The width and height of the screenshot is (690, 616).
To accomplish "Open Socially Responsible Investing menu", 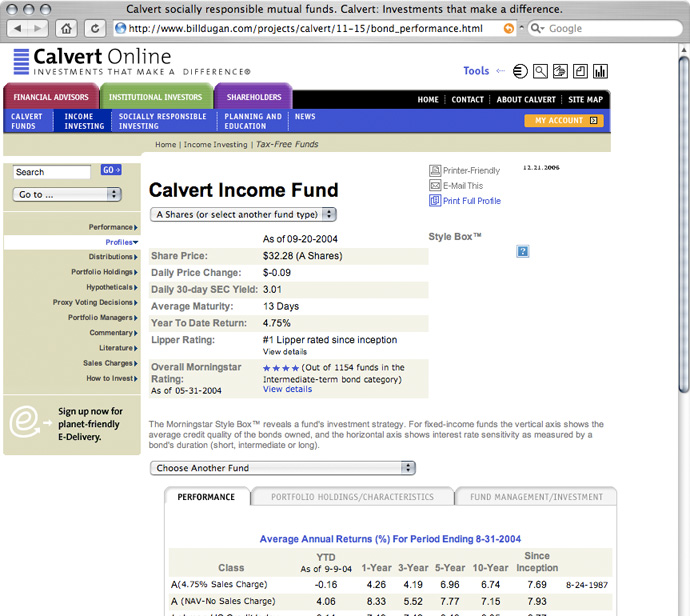I will point(162,121).
